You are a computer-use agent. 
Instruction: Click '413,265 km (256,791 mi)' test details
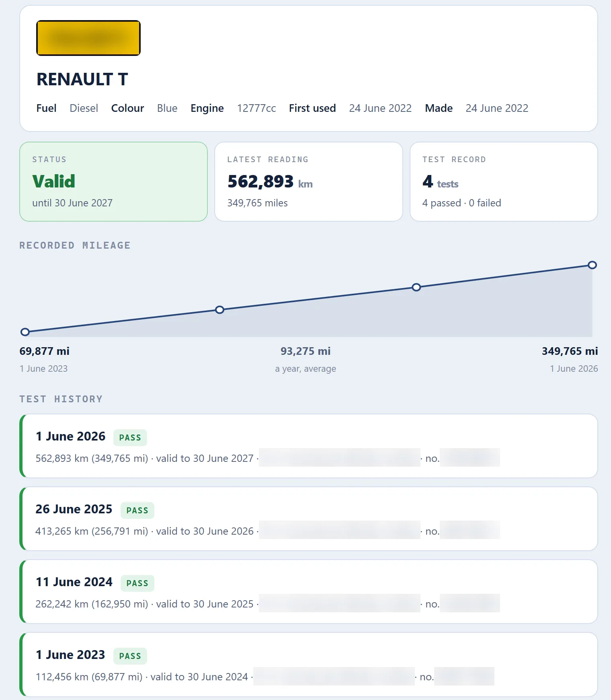(92, 531)
